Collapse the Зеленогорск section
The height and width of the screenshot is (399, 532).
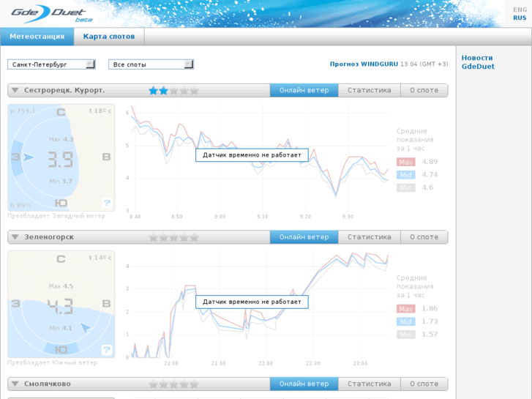tap(15, 237)
